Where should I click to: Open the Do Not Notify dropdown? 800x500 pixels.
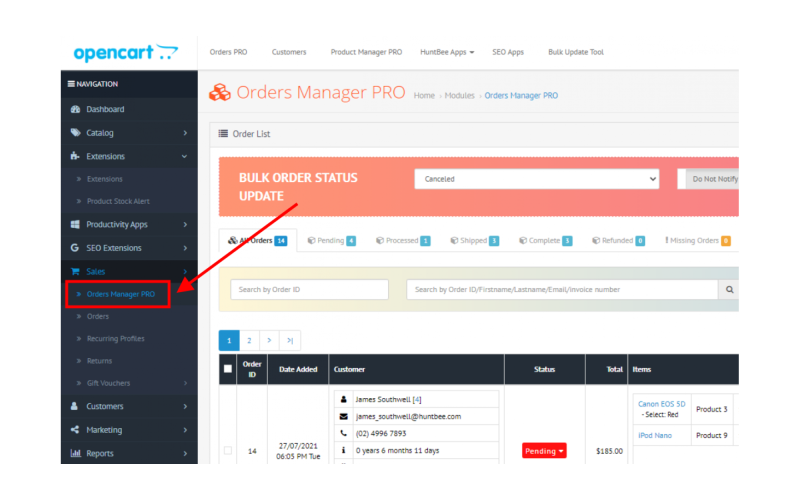point(709,179)
